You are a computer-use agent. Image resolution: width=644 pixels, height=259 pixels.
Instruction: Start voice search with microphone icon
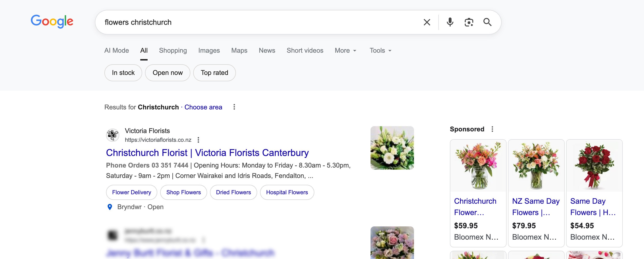pos(450,22)
